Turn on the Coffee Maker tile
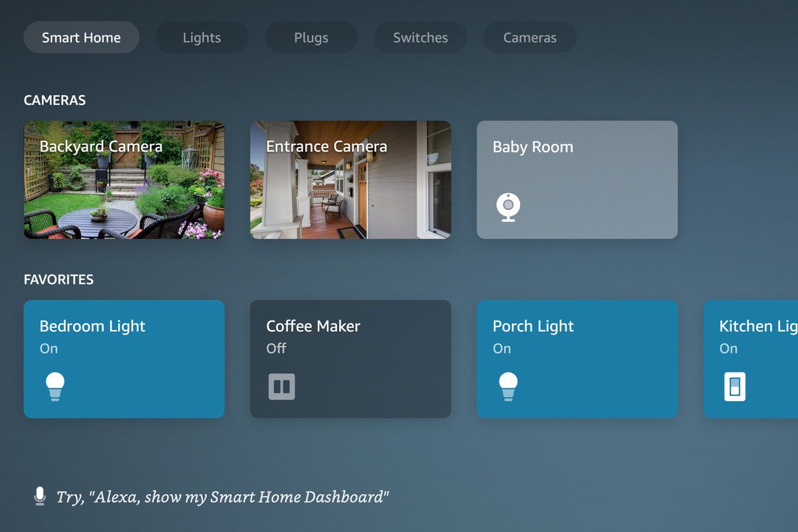Viewport: 798px width, 532px height. 350,359
